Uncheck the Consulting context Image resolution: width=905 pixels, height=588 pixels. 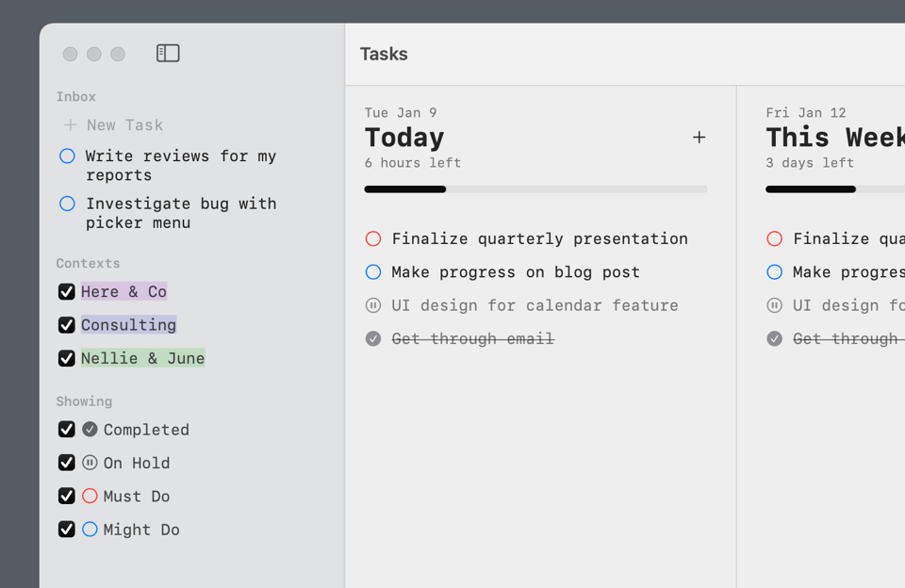(66, 324)
